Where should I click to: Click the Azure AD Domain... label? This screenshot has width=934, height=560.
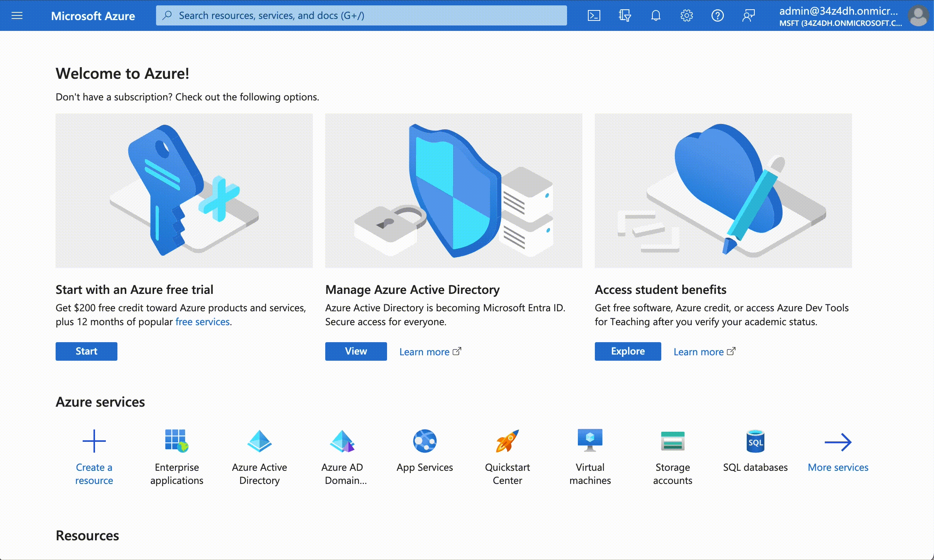coord(344,474)
